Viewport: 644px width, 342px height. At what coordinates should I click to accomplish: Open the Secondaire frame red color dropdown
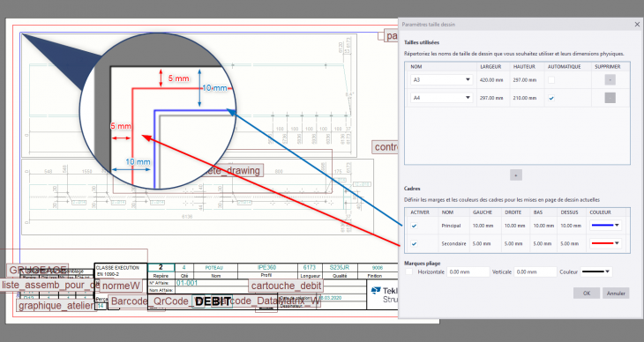pos(605,243)
